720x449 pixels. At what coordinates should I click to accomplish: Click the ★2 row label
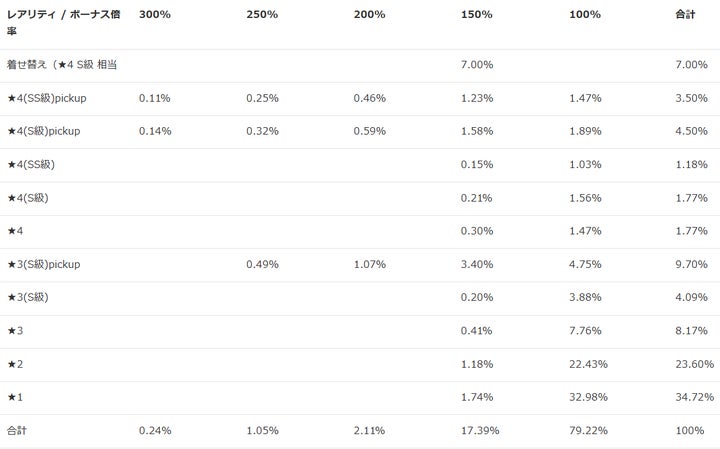click(14, 364)
